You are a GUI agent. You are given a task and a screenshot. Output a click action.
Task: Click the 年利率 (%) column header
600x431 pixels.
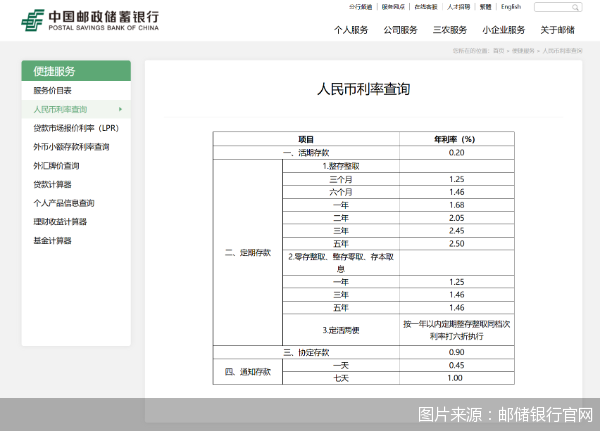455,139
